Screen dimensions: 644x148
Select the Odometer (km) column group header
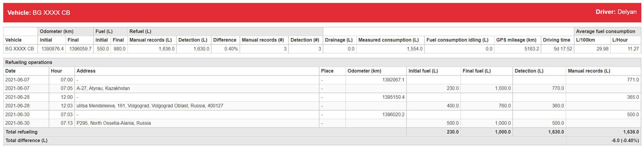[65, 31]
